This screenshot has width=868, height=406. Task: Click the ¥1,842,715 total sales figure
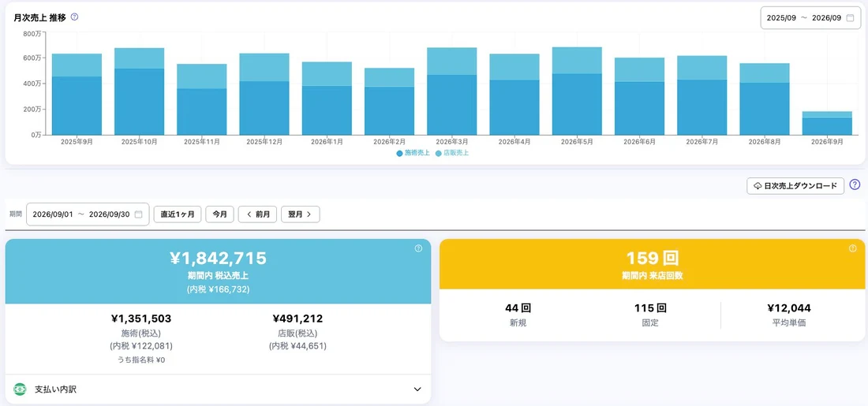(218, 258)
